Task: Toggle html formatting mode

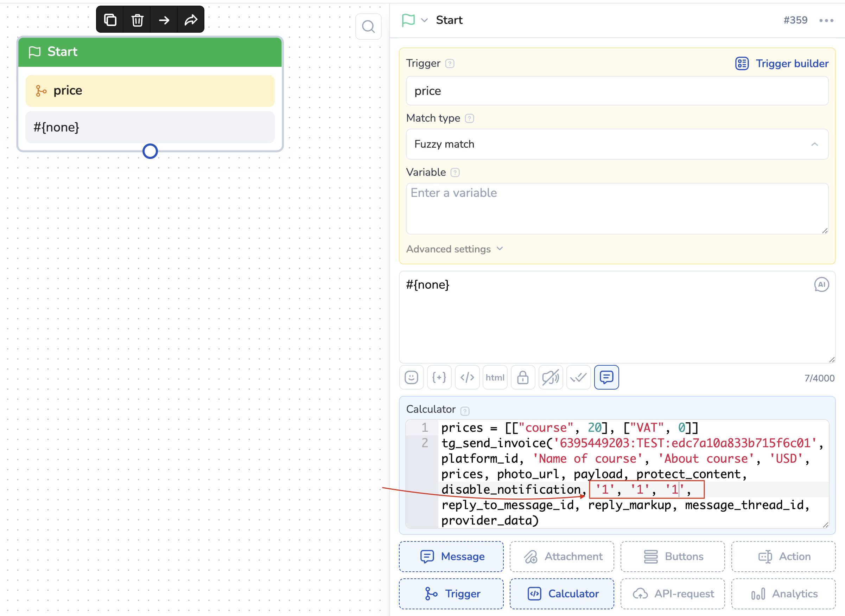Action: 495,377
